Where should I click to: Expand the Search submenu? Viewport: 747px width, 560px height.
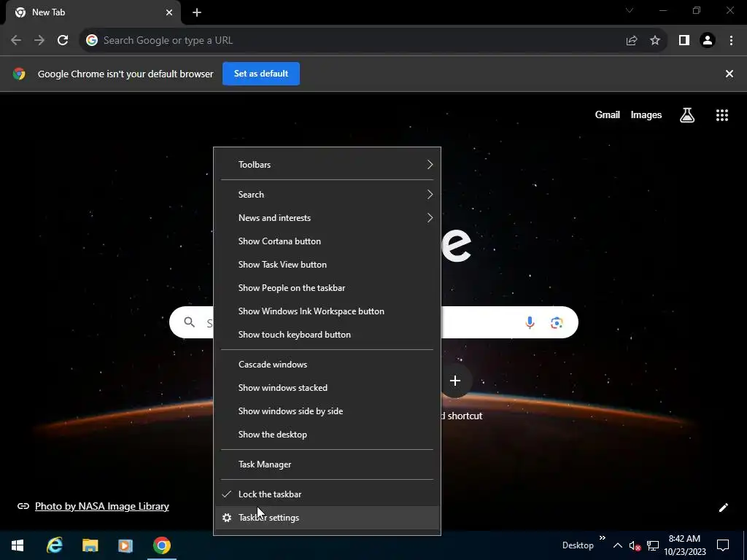coord(327,195)
